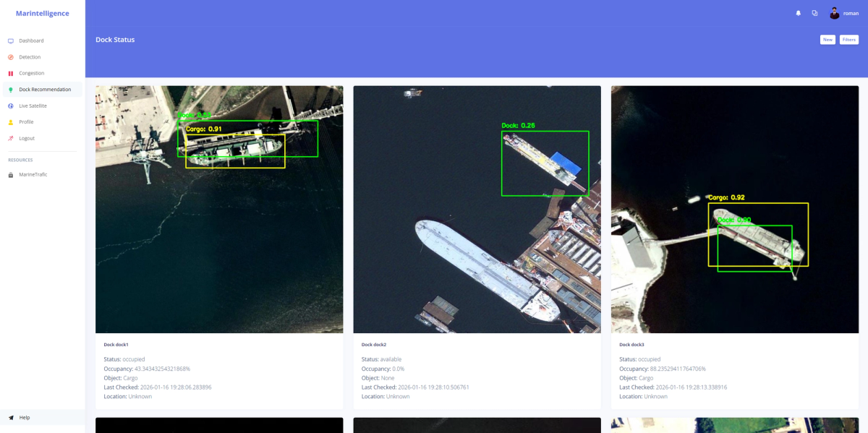Open the Dock dock1 satellite image
868x433 pixels.
pos(219,208)
